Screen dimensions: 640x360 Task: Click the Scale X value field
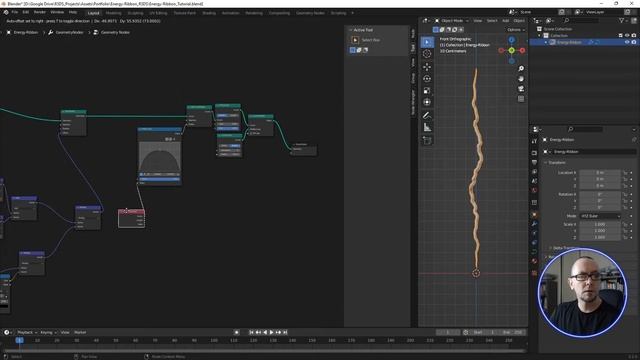pos(600,224)
